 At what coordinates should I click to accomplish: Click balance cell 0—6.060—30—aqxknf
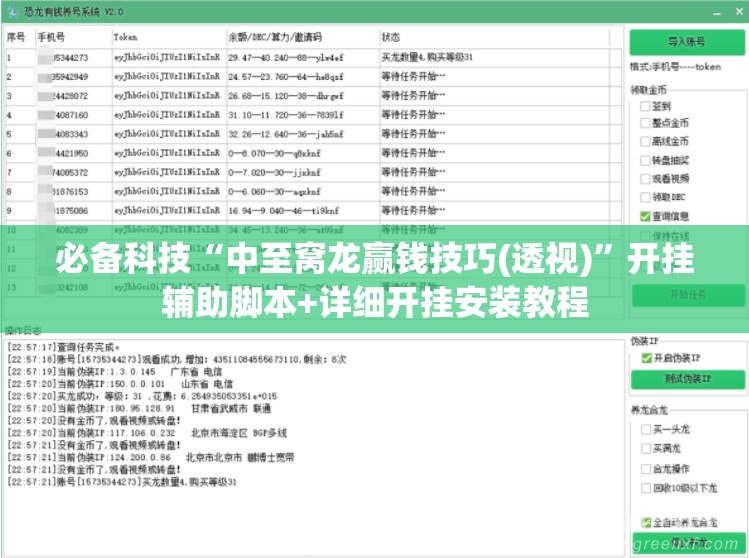click(274, 192)
